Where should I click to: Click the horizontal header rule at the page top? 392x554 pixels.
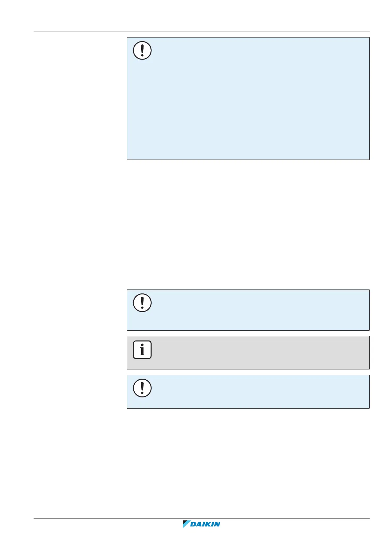pyautogui.click(x=201, y=32)
